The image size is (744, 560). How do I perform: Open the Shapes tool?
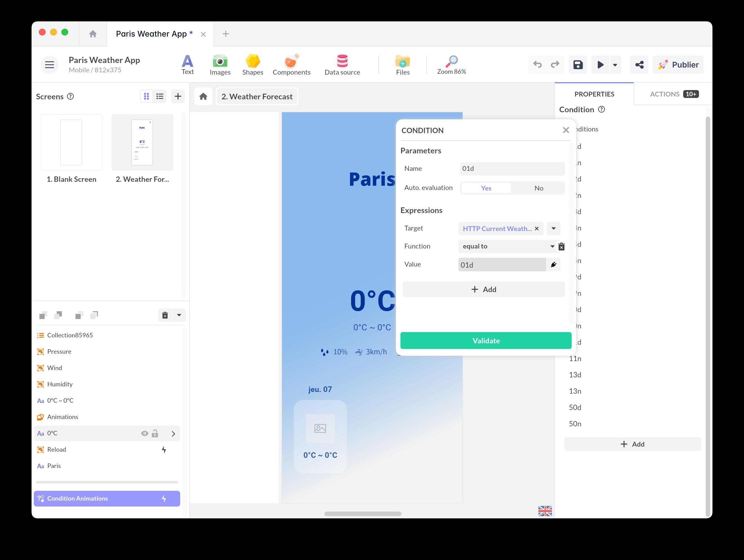(253, 64)
